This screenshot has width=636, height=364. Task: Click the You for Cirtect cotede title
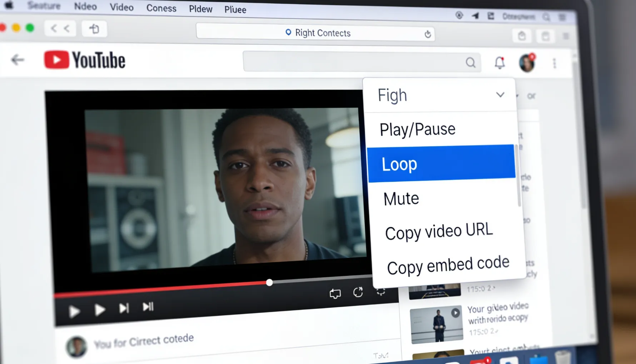tap(144, 341)
